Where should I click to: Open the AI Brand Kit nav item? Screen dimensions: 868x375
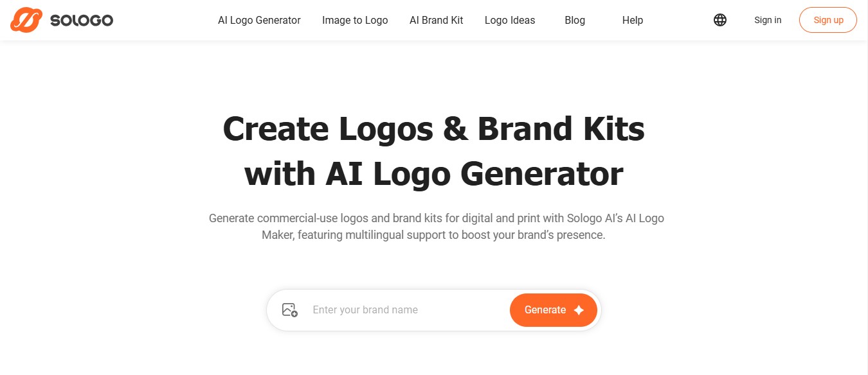(x=437, y=20)
